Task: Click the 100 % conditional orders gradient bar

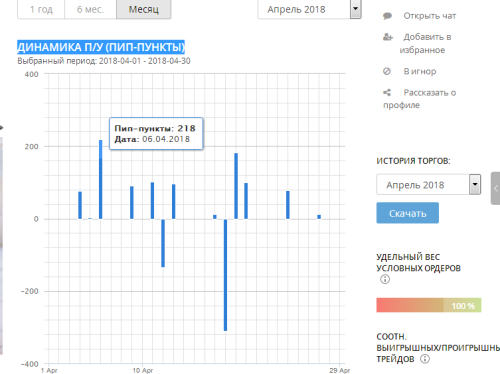Action: [x=429, y=305]
